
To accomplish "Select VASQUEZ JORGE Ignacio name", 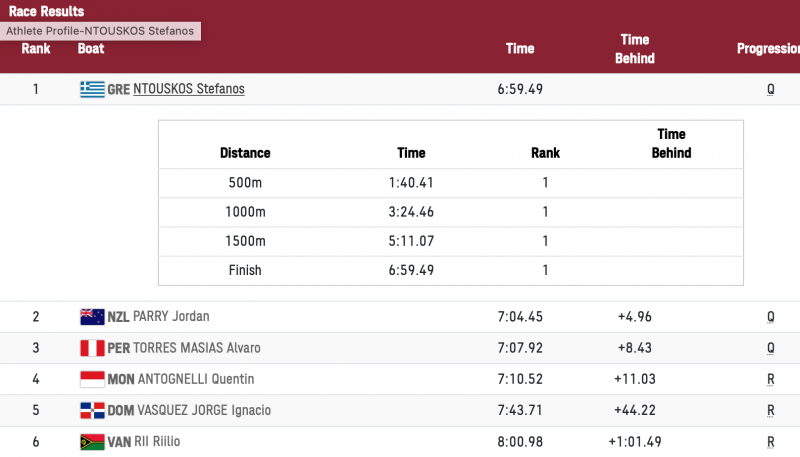I will click(x=203, y=410).
